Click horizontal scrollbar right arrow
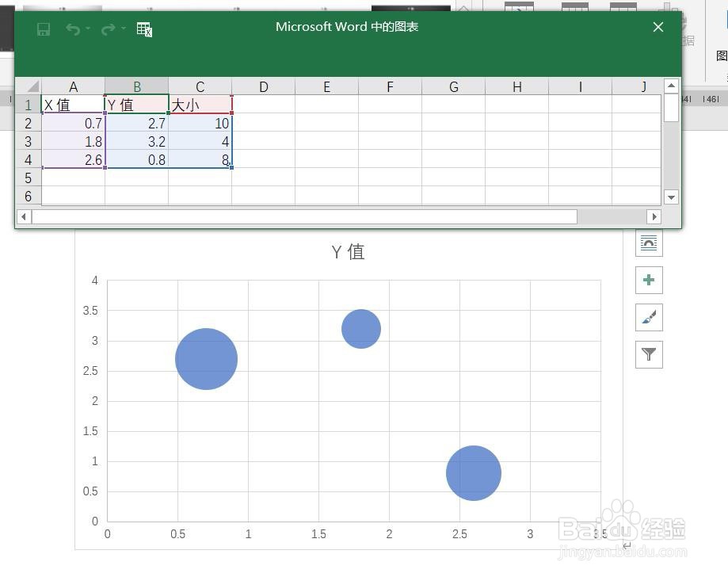This screenshot has width=728, height=577. (x=654, y=216)
